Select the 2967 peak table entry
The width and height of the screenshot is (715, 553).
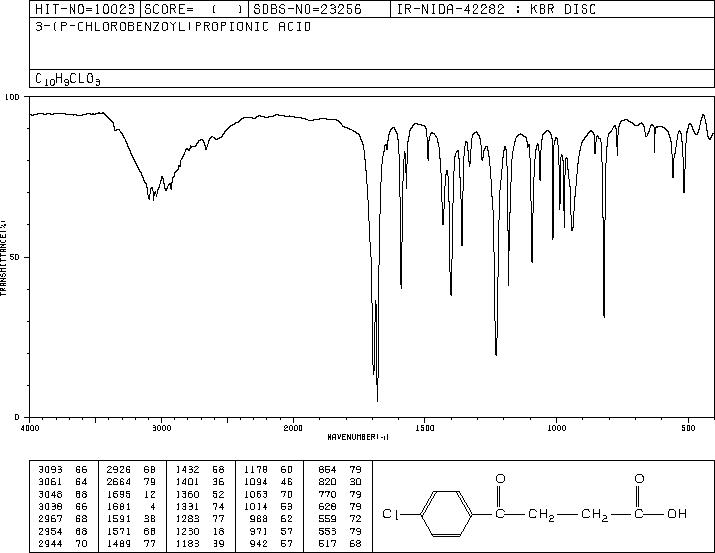[x=62, y=519]
